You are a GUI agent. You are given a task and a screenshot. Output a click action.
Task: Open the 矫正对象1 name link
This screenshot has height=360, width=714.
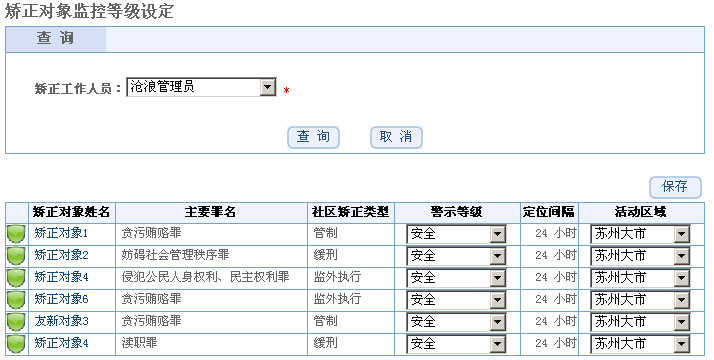61,233
